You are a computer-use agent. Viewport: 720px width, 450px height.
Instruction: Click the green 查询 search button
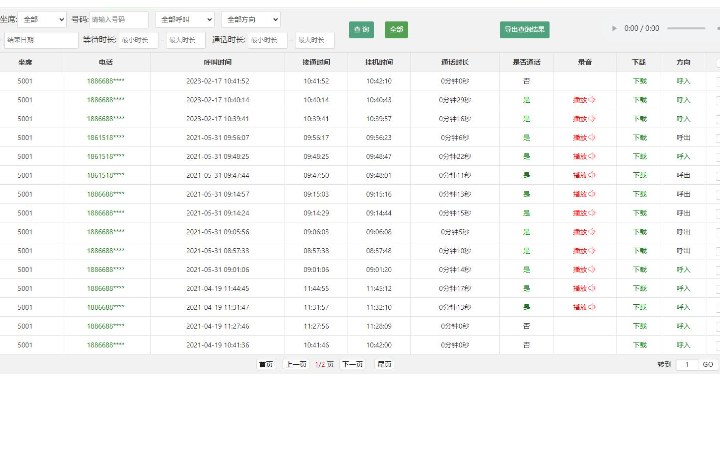pos(361,30)
